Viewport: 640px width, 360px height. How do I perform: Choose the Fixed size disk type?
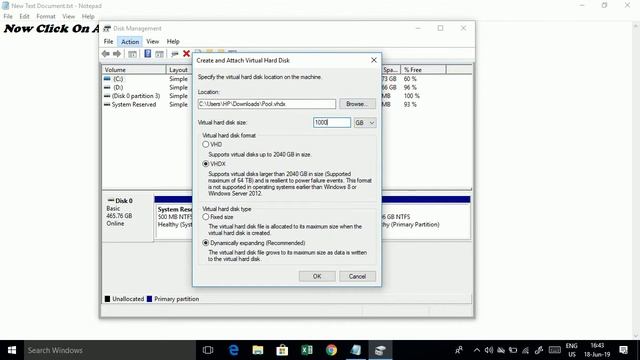(x=206, y=217)
